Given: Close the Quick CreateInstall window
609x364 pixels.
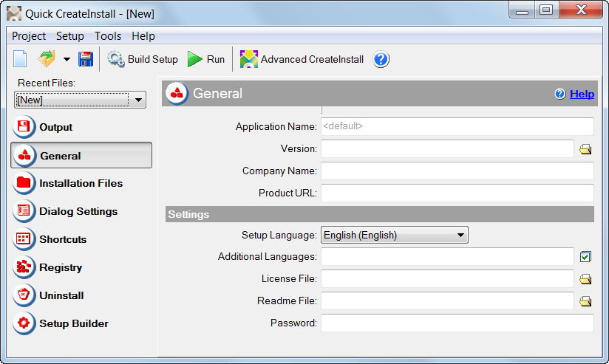Looking at the screenshot, I should (581, 10).
